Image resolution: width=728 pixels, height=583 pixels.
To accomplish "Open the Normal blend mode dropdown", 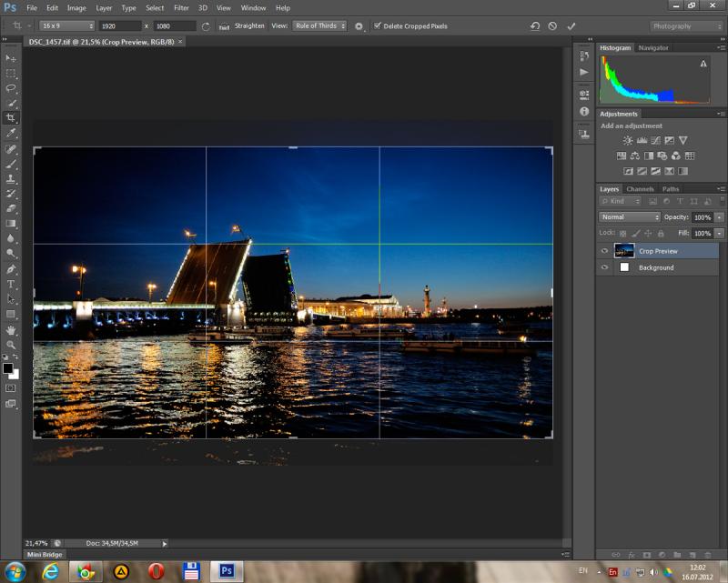I will pos(629,217).
